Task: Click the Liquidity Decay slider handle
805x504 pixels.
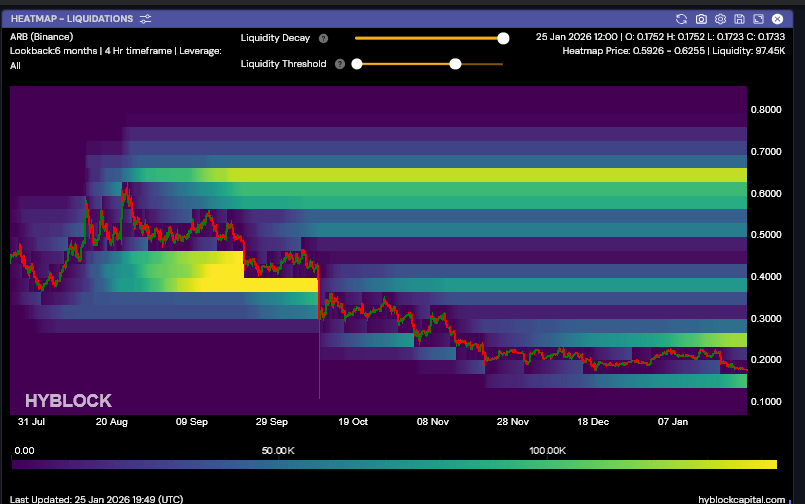Action: (x=503, y=38)
